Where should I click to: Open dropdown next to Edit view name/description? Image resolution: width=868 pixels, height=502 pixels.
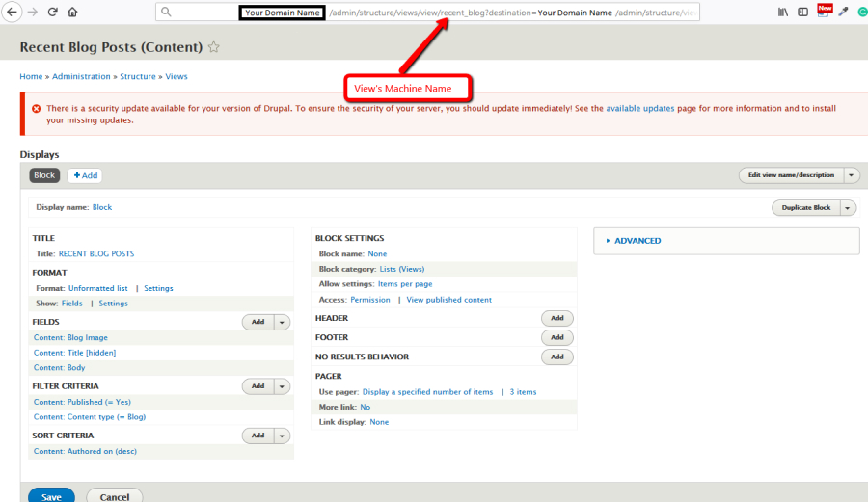[852, 175]
